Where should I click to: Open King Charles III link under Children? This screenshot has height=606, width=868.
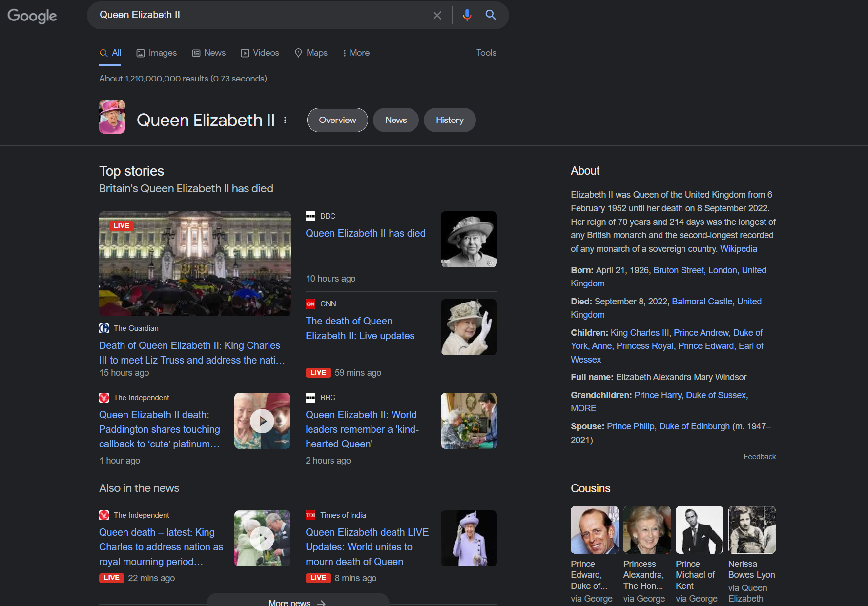(640, 333)
